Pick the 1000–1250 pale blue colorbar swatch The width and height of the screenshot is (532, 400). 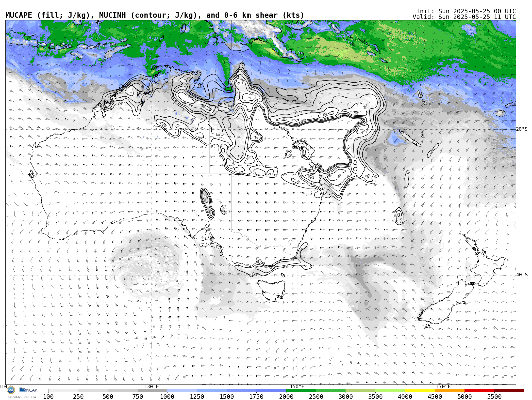click(x=182, y=391)
